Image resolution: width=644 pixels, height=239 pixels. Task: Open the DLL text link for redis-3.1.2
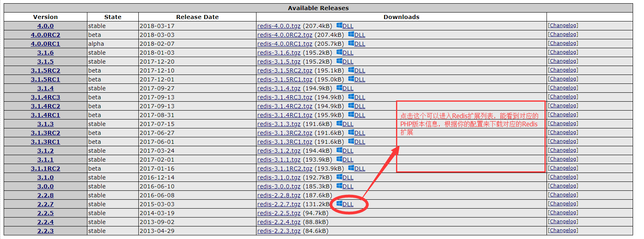coord(348,151)
